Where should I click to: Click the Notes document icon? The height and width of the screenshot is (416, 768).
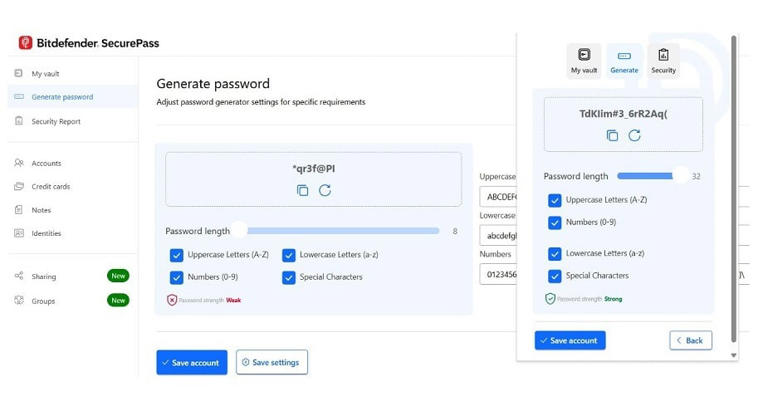(x=19, y=210)
